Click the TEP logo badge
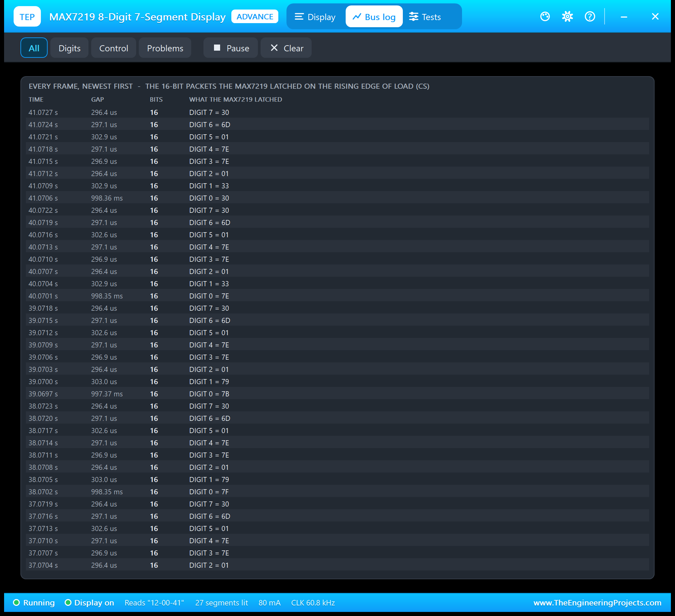Viewport: 675px width, 616px height. 27,17
